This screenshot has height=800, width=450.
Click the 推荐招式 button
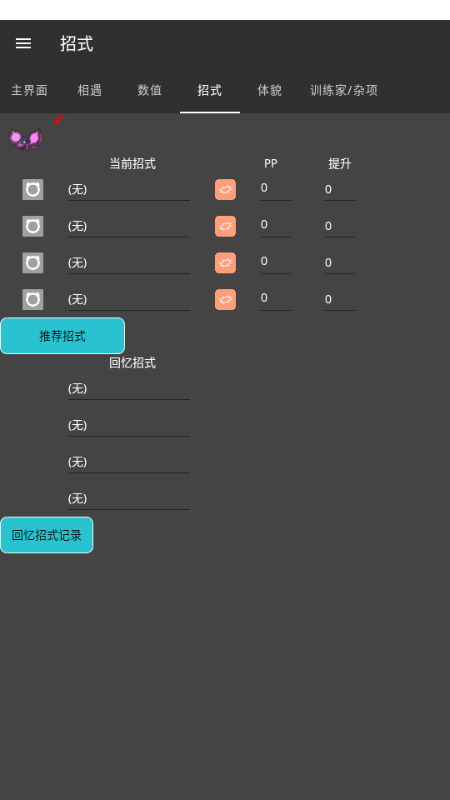pos(63,336)
